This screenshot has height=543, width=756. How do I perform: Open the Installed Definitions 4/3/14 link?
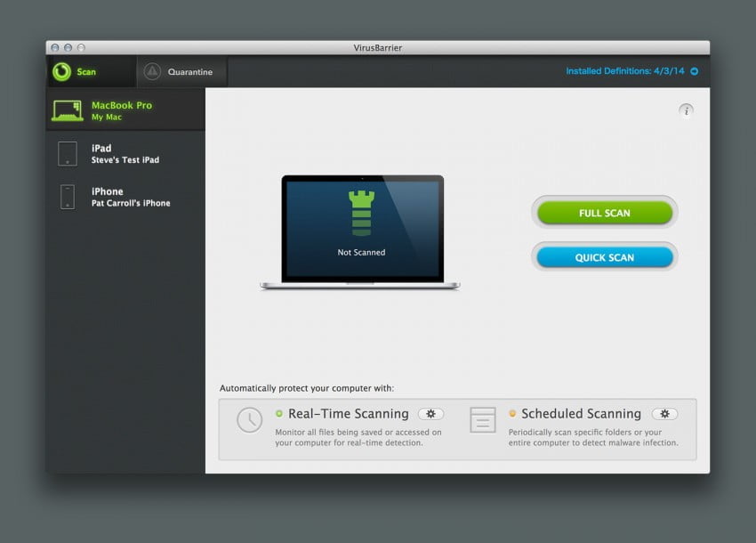click(x=624, y=71)
